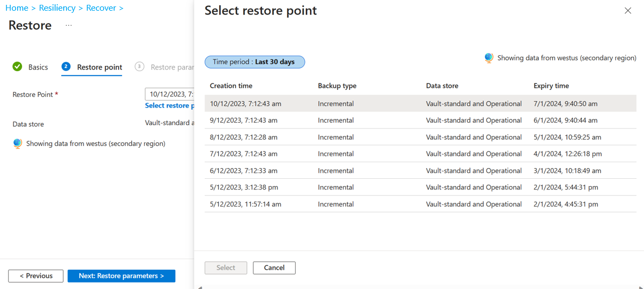This screenshot has height=289, width=644.
Task: Close the Select restore point panel
Action: (627, 11)
